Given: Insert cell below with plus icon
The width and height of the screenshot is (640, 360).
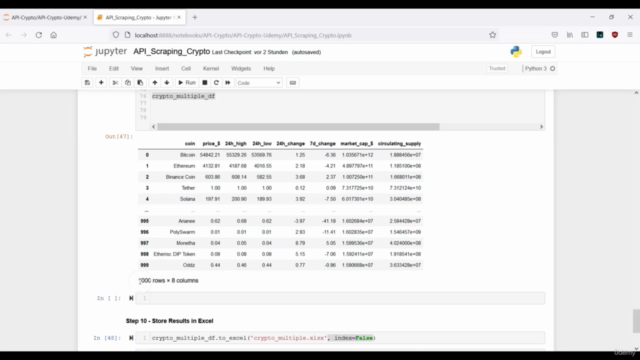Looking at the screenshot, I should (101, 83).
